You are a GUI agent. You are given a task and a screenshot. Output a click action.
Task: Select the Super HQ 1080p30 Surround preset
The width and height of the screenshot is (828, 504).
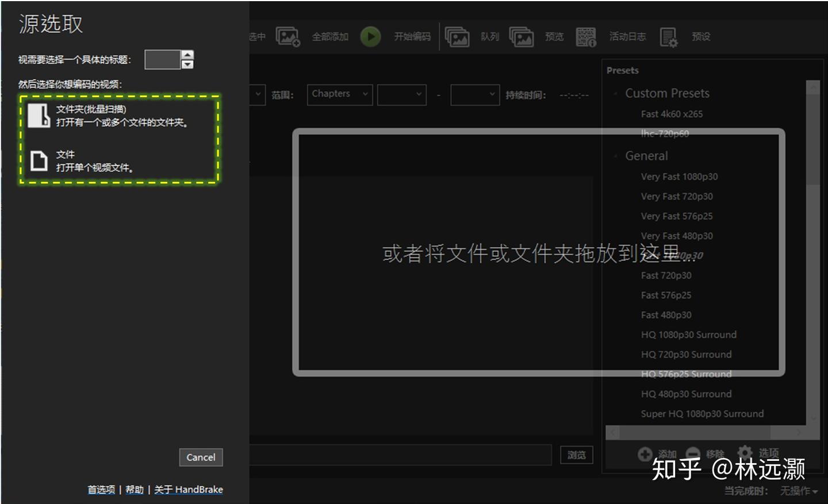702,414
